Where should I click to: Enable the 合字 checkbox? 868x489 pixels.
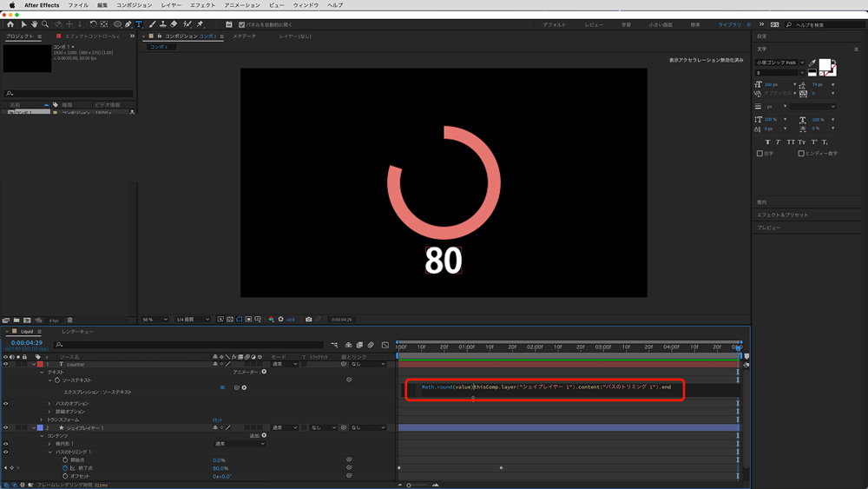click(760, 153)
